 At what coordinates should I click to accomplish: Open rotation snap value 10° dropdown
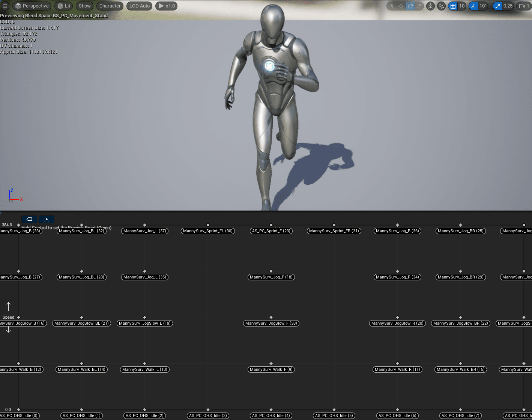(x=483, y=6)
